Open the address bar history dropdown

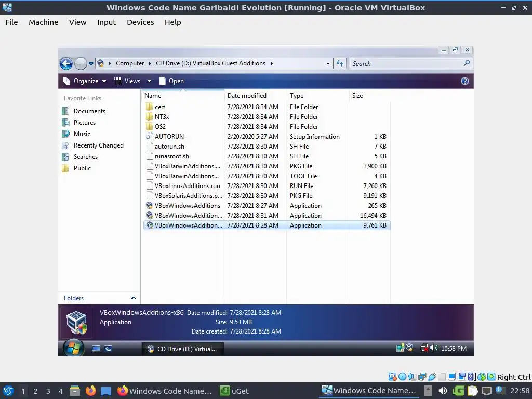tap(328, 63)
